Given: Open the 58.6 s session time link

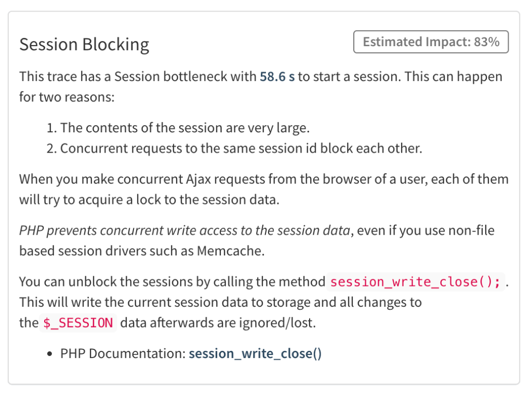Looking at the screenshot, I should [x=277, y=77].
